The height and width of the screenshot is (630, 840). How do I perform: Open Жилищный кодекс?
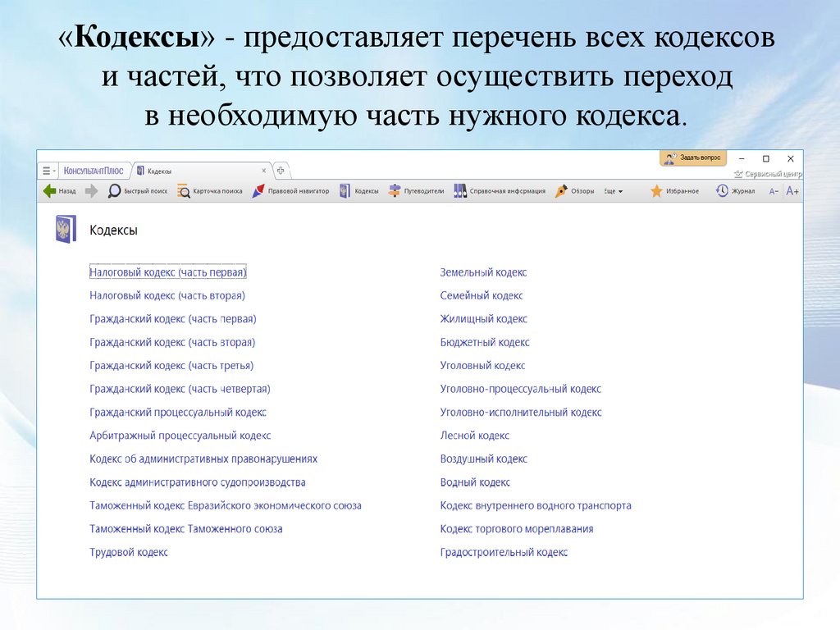(x=484, y=319)
